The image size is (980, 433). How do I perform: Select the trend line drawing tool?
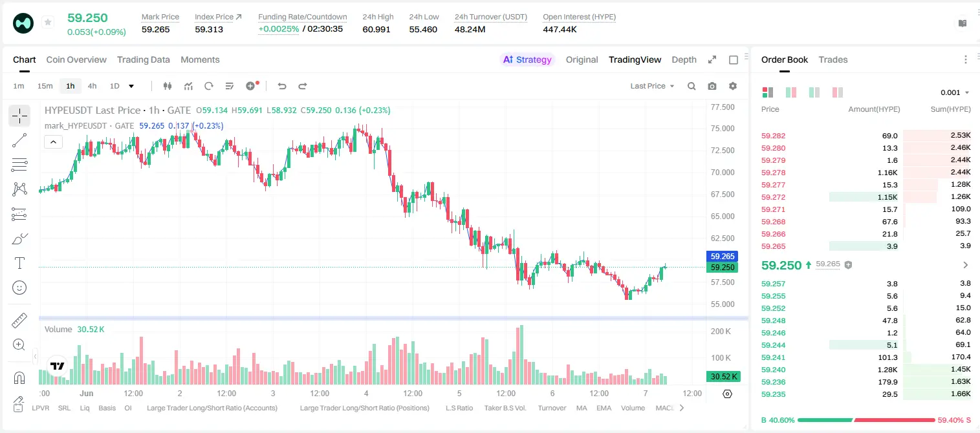click(x=19, y=140)
